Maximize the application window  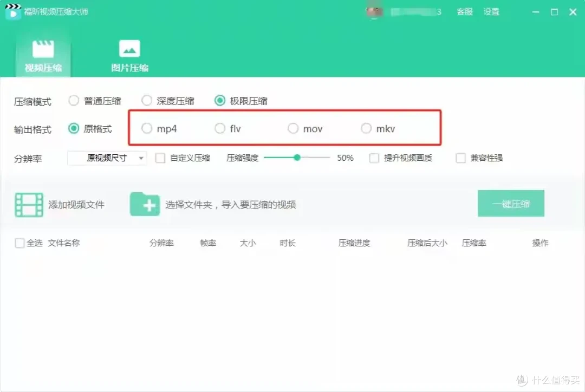pyautogui.click(x=555, y=12)
